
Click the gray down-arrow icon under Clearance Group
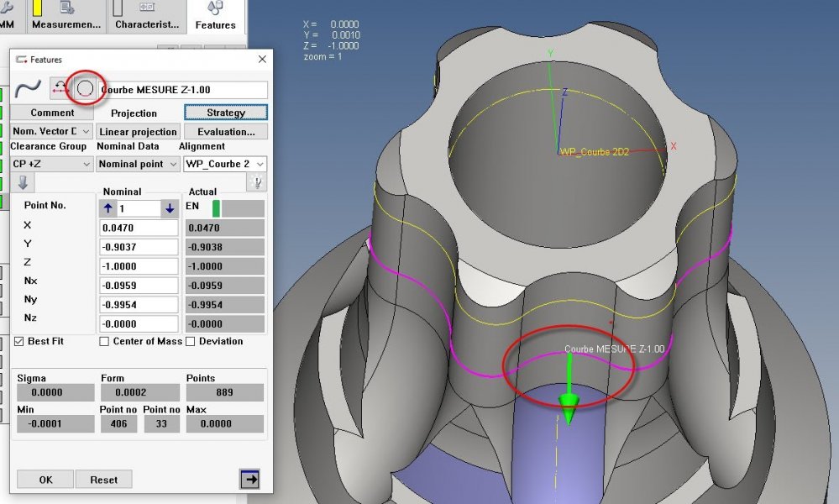tap(23, 183)
